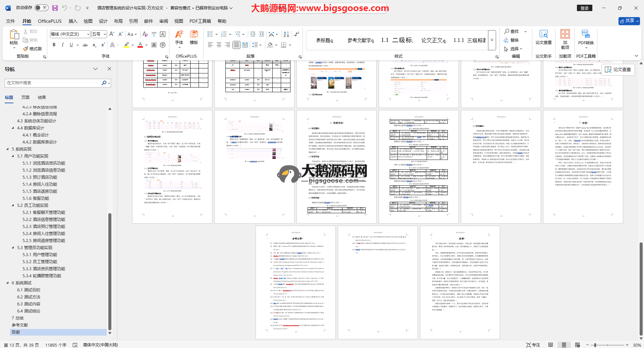Image resolution: width=644 pixels, height=348 pixels.
Task: Click the 登录 sign-in button
Action: [584, 8]
